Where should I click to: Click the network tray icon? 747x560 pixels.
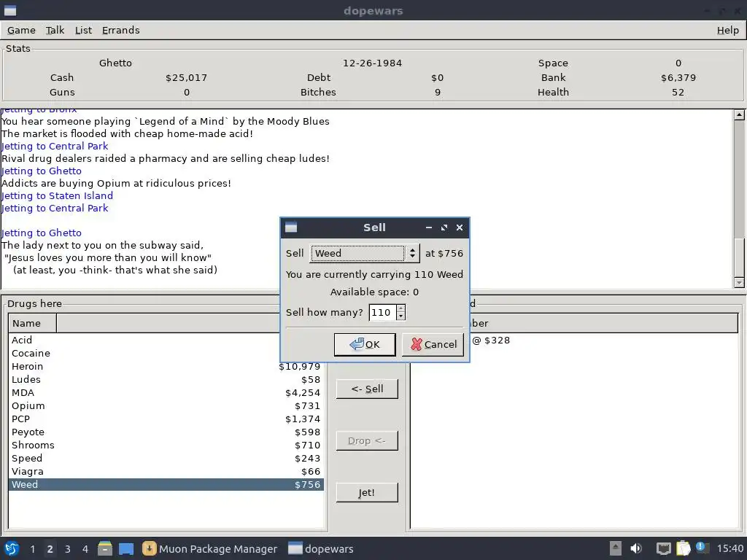pyautogui.click(x=663, y=548)
